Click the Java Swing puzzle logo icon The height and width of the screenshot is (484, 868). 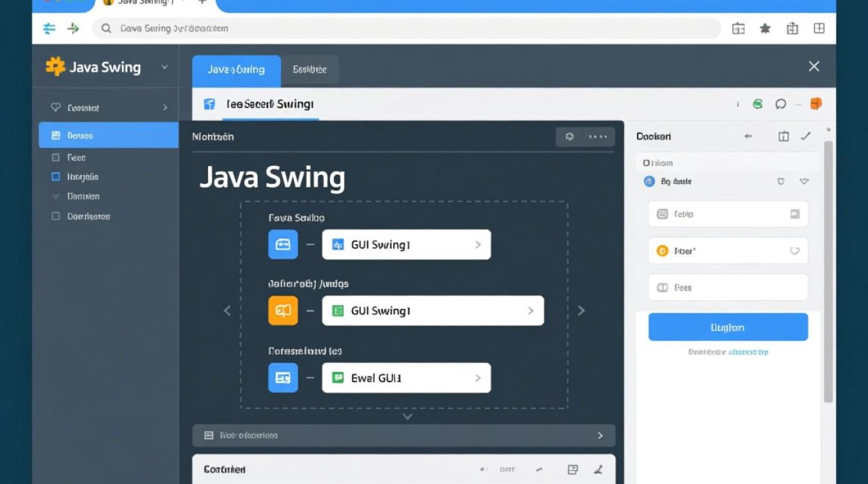click(55, 66)
